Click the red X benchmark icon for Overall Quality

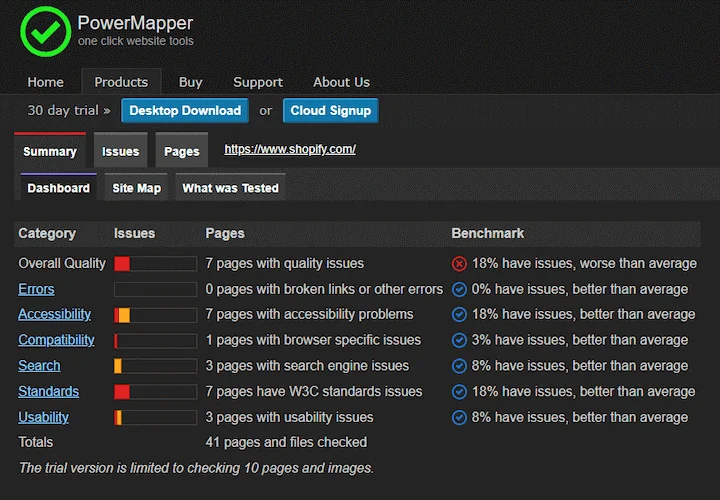pos(459,264)
